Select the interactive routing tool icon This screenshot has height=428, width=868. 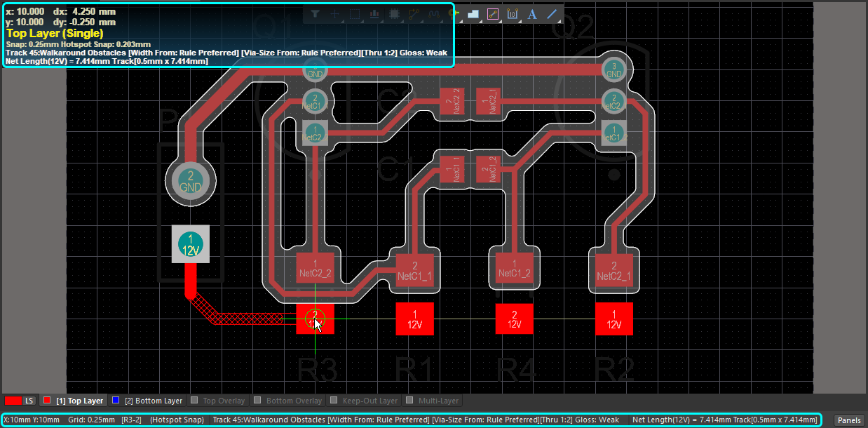tap(414, 13)
